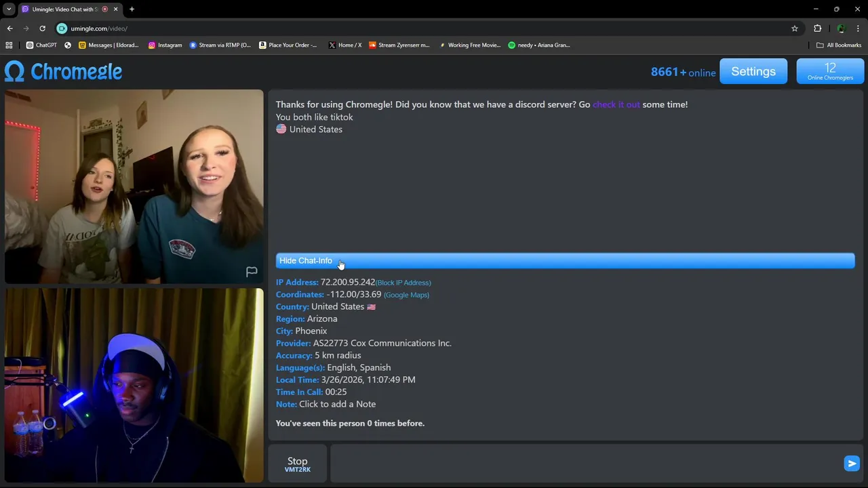
Task: Click the recording indicator on the Umingle tab
Action: tap(104, 9)
